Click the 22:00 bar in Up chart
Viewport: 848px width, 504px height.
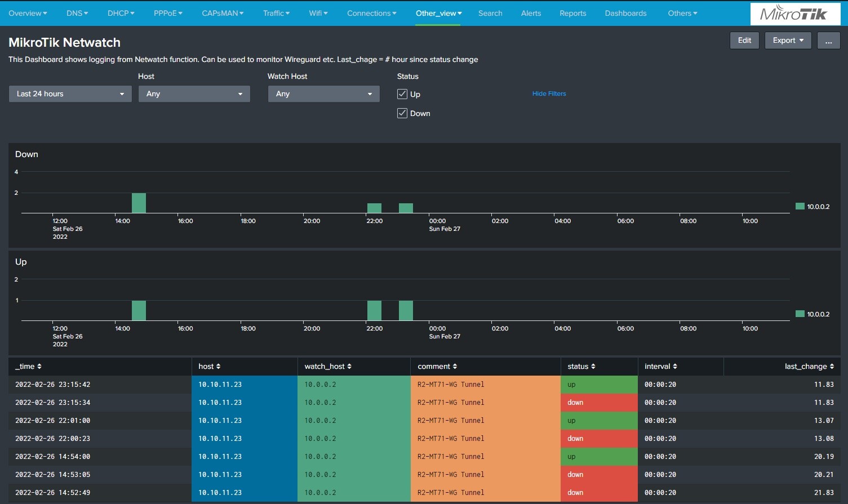coord(374,310)
